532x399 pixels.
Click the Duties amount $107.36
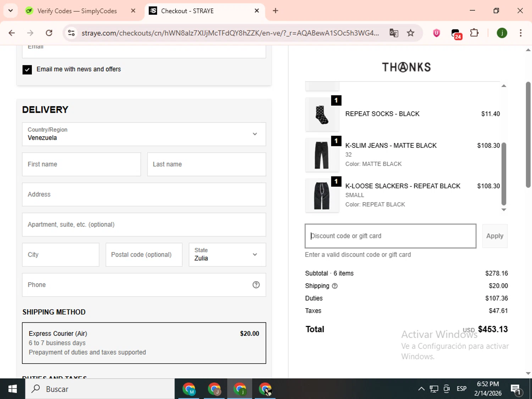[x=497, y=298]
